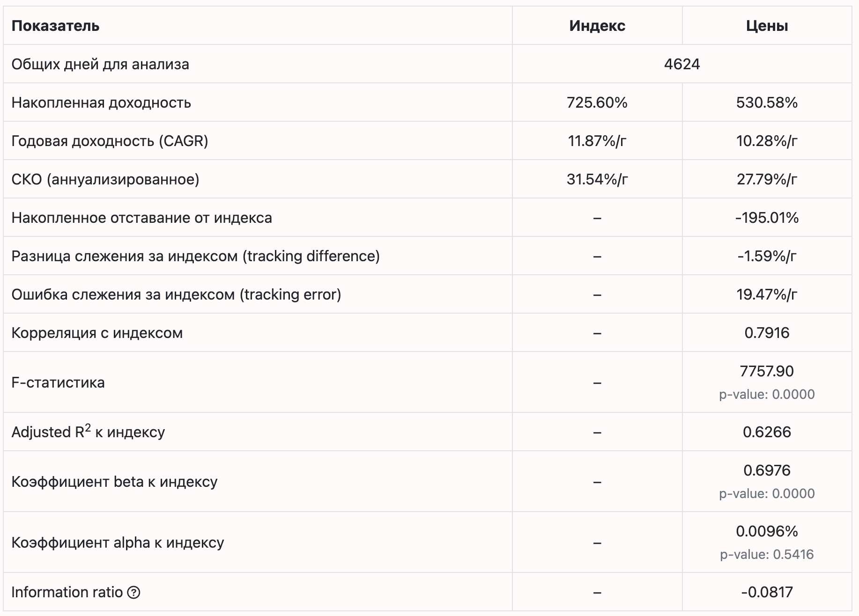Viewport: 859px width, 616px height.
Task: Select Adjusted R² value 0.6266
Action: pos(767,432)
